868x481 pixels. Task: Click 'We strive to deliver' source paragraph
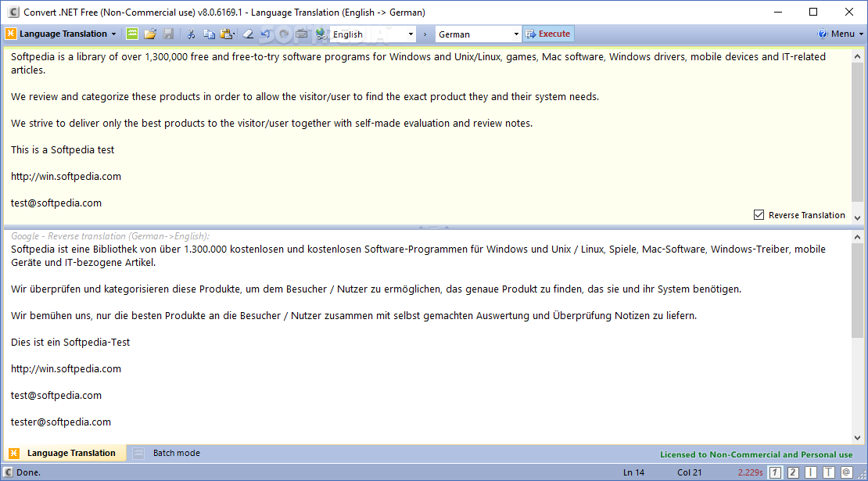[x=272, y=124]
